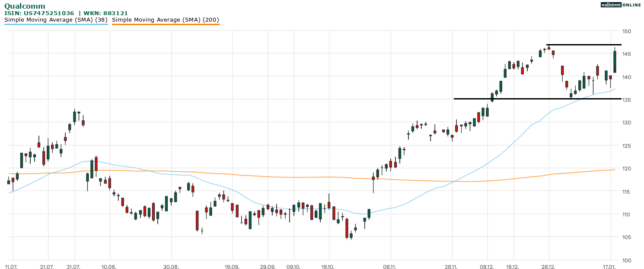Screen dimensions: 644x269
Task: Click the last tall green candle on the right
Action: click(x=615, y=61)
